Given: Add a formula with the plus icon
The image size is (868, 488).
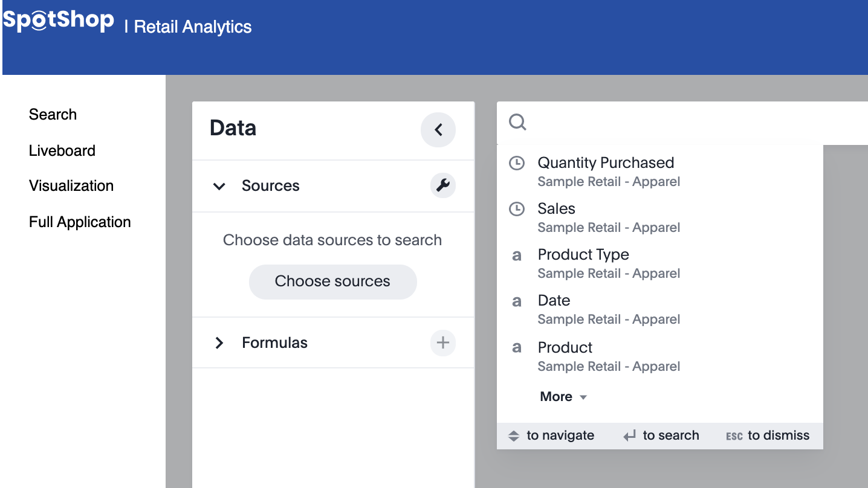Looking at the screenshot, I should [x=443, y=343].
